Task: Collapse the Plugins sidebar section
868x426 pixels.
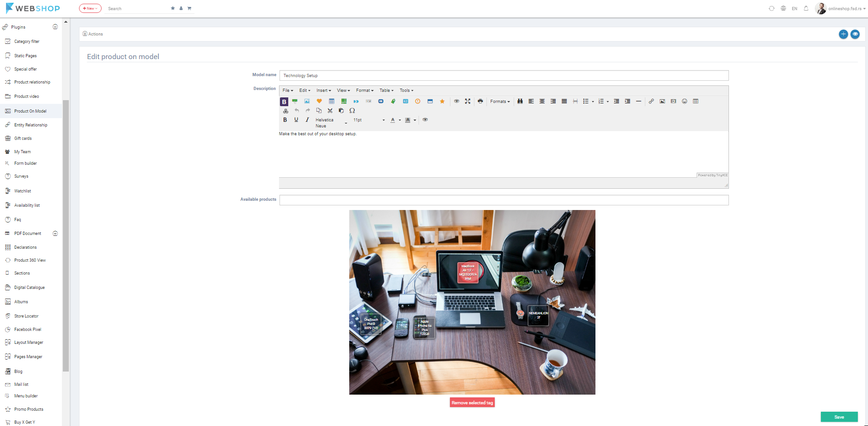Action: tap(55, 27)
